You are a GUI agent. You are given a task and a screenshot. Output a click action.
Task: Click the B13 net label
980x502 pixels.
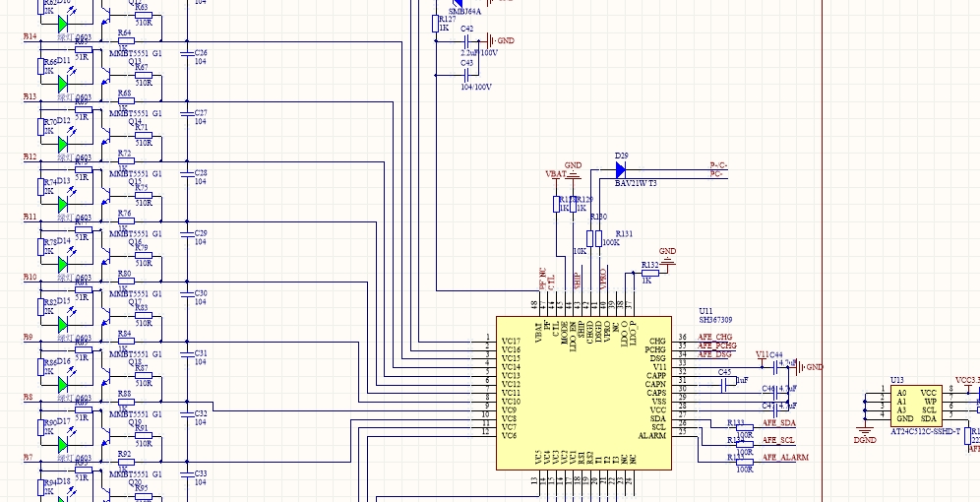click(x=30, y=96)
